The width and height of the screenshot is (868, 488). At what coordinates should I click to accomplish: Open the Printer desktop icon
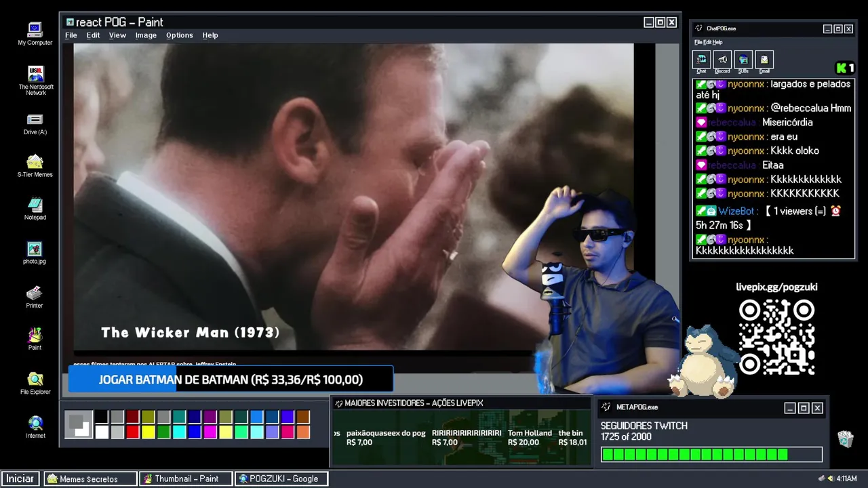coord(35,297)
